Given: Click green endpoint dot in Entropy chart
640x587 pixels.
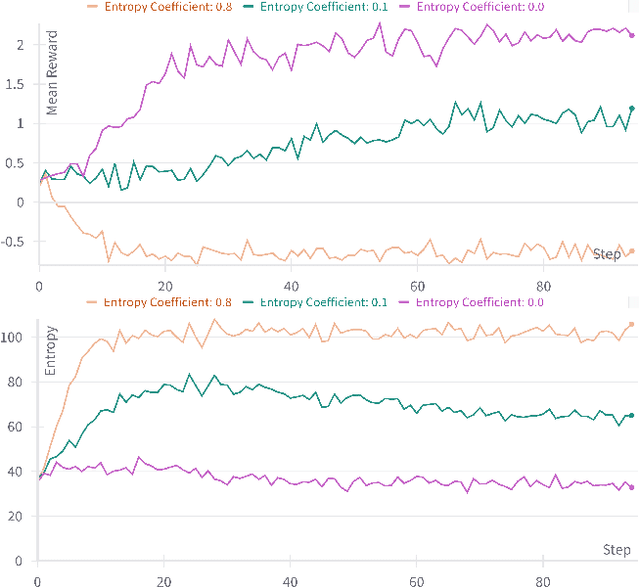Looking at the screenshot, I should (631, 415).
